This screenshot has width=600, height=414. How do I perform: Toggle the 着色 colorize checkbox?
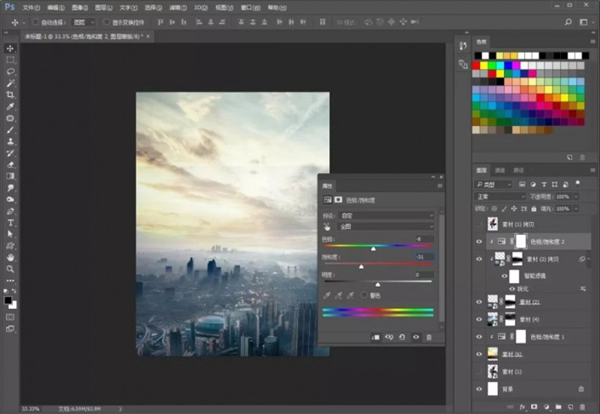[x=365, y=295]
